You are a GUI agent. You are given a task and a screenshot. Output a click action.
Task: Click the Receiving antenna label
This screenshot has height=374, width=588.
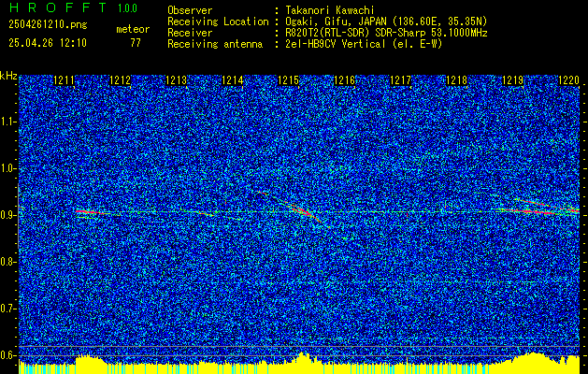pos(215,44)
